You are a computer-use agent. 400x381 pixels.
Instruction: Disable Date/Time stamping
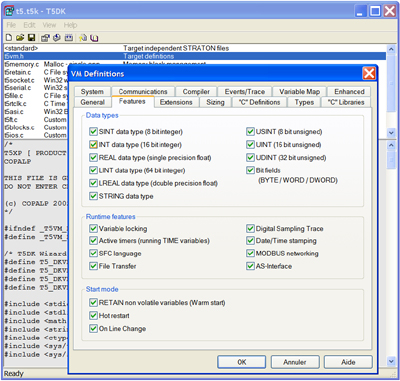250,240
